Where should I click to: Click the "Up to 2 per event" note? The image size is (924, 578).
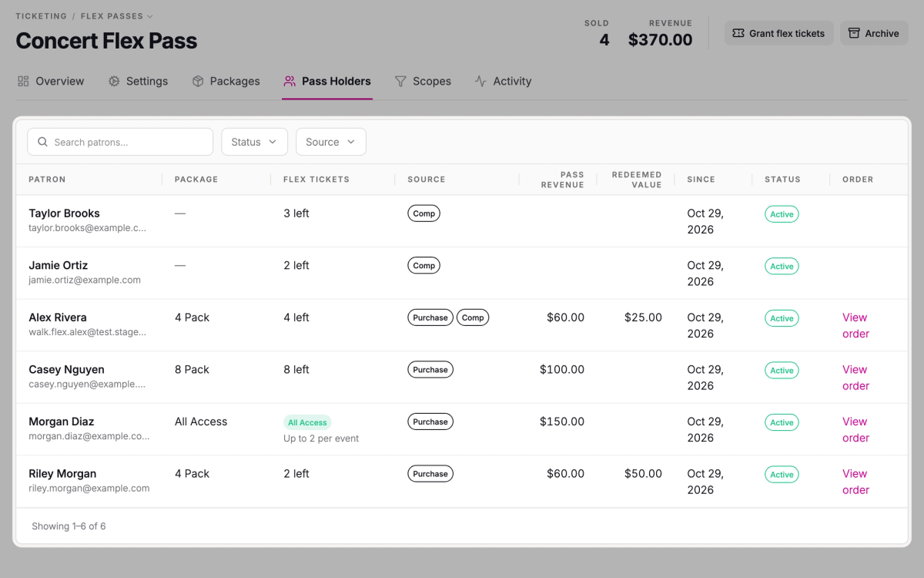(x=321, y=439)
